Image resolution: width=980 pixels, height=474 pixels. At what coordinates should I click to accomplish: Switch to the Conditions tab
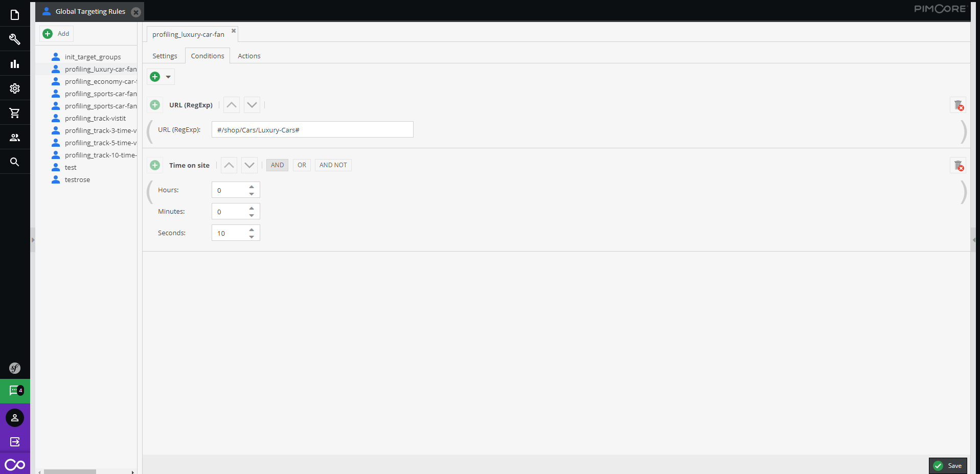click(x=208, y=56)
